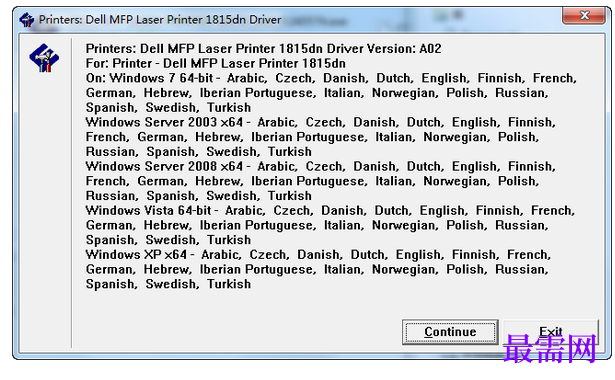This screenshot has height=380, width=615.
Task: Click the 'Windows Vista 64-bit' entry
Action: pyautogui.click(x=149, y=211)
